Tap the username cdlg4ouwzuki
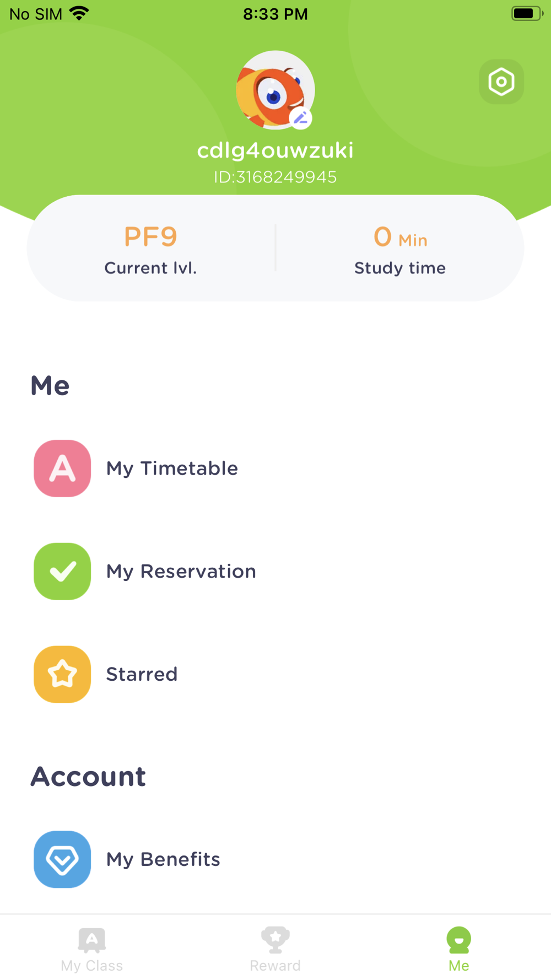Image resolution: width=551 pixels, height=980 pixels. point(275,150)
